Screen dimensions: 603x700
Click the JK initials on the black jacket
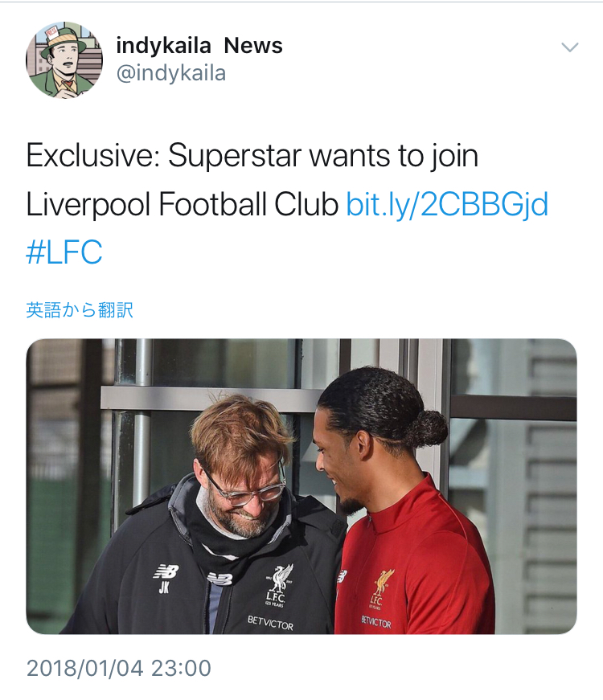click(163, 587)
